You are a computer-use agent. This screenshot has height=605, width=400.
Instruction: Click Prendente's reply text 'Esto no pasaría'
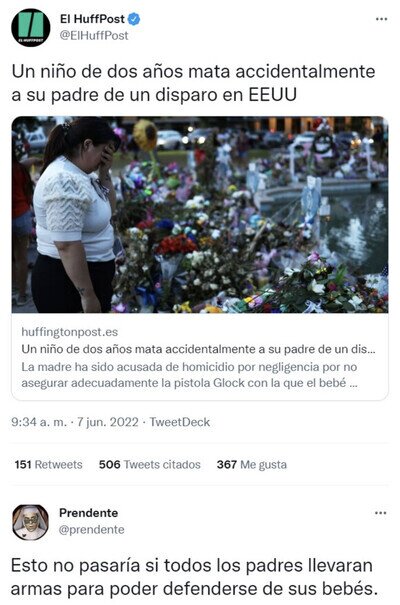tap(194, 577)
